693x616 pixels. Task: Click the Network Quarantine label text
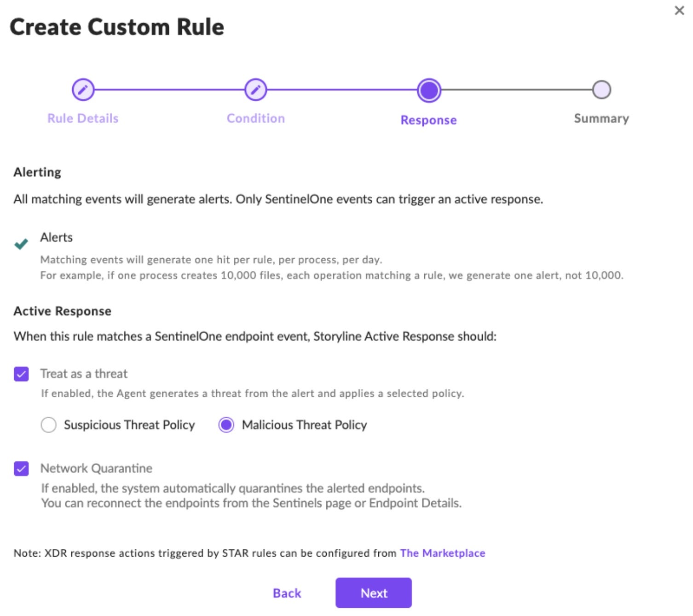coord(96,468)
